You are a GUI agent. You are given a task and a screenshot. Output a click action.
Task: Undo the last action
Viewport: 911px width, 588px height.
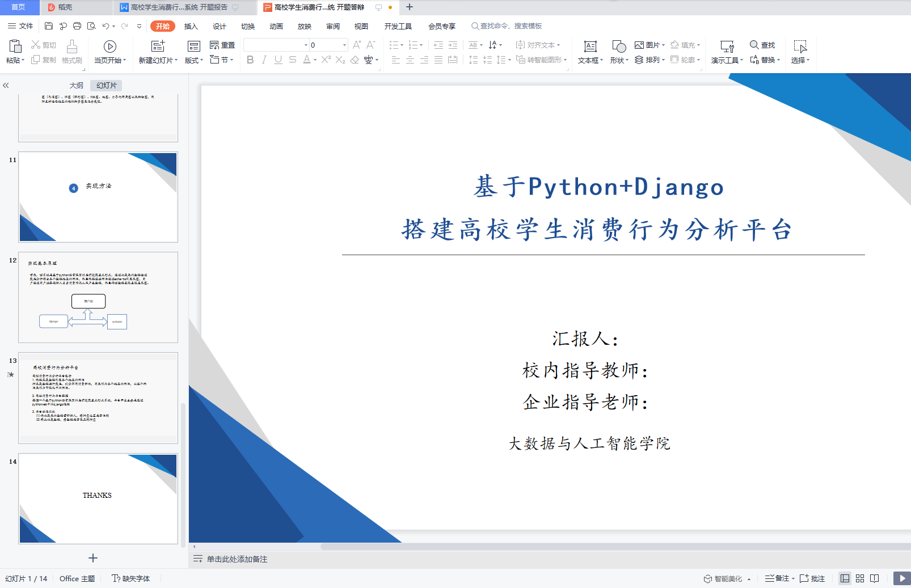[x=106, y=26]
